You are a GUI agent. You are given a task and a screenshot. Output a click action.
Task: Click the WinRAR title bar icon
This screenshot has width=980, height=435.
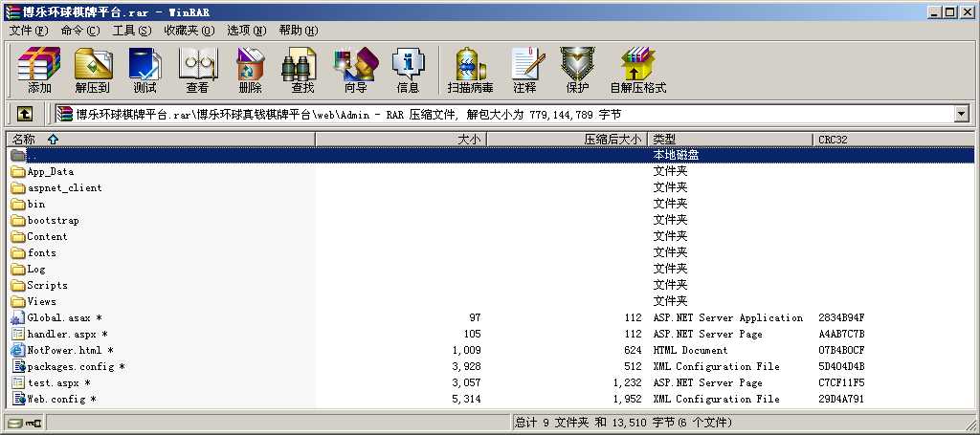(x=11, y=11)
